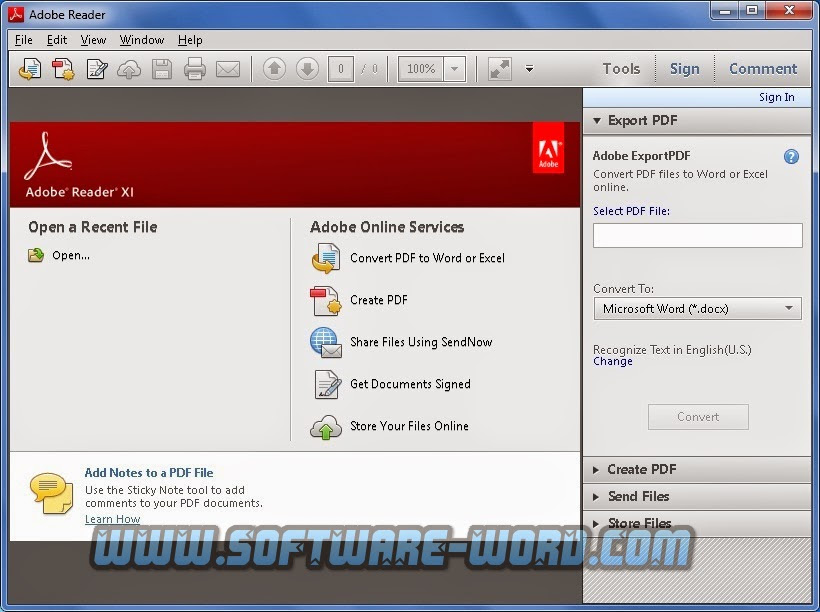The image size is (820, 612).
Task: Click the Print icon in toolbar
Action: [x=195, y=69]
